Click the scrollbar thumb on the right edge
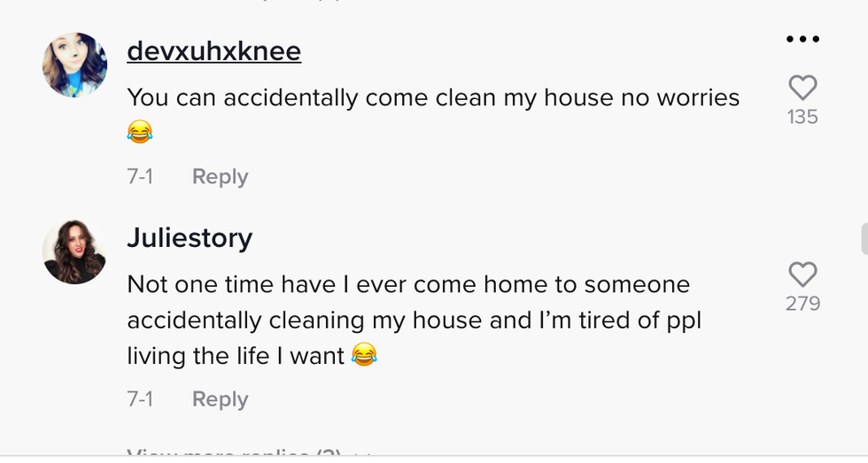 (x=864, y=239)
